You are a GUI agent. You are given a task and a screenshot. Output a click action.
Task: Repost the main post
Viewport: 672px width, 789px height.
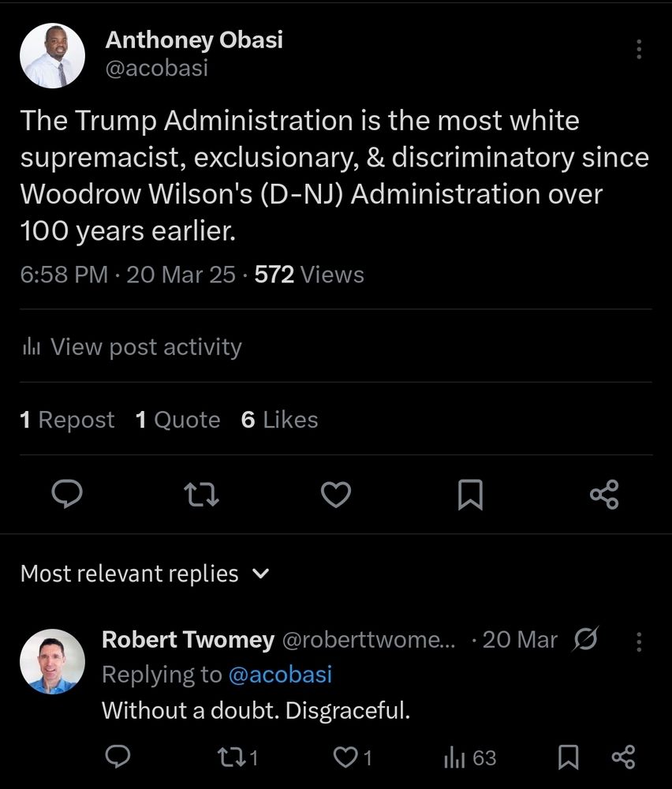pos(201,495)
